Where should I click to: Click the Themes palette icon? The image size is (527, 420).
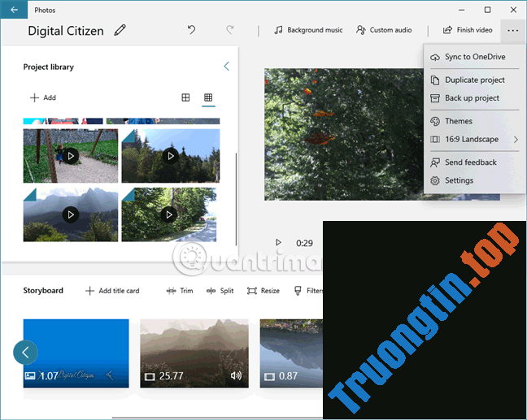[x=435, y=121]
